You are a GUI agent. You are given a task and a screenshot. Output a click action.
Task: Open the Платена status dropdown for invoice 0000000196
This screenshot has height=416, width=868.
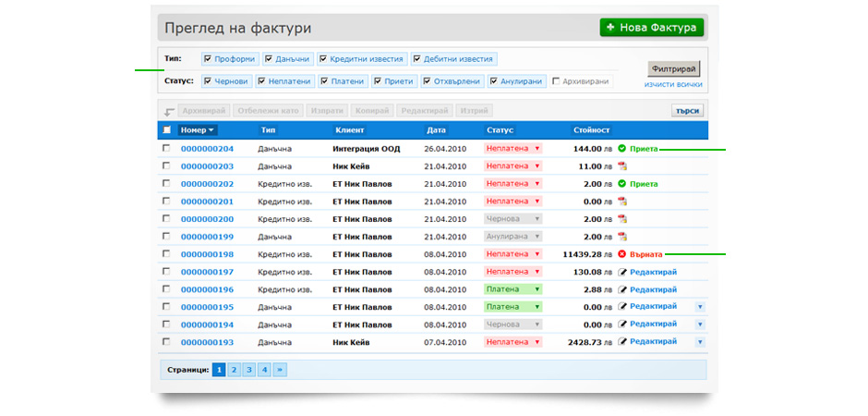coord(536,289)
